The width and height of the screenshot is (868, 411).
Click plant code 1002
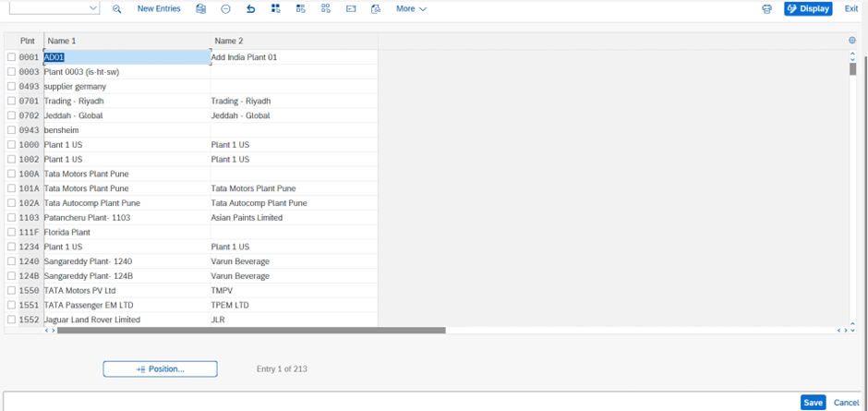(30, 159)
